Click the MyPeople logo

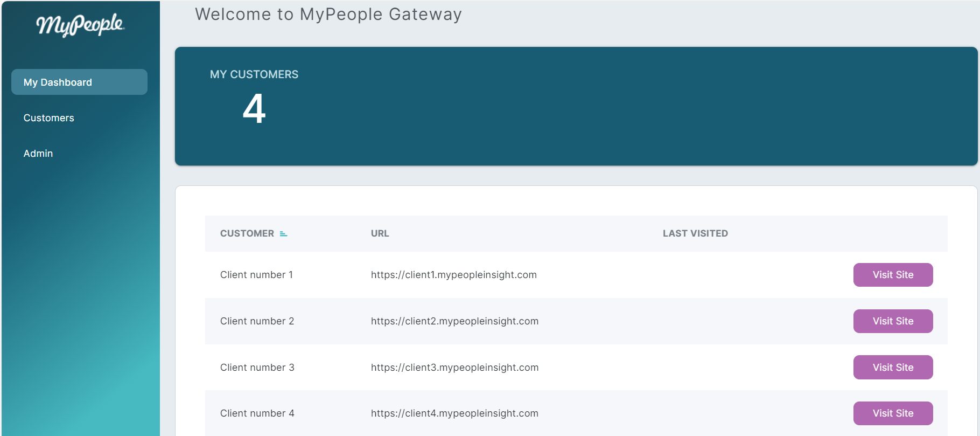pos(80,25)
